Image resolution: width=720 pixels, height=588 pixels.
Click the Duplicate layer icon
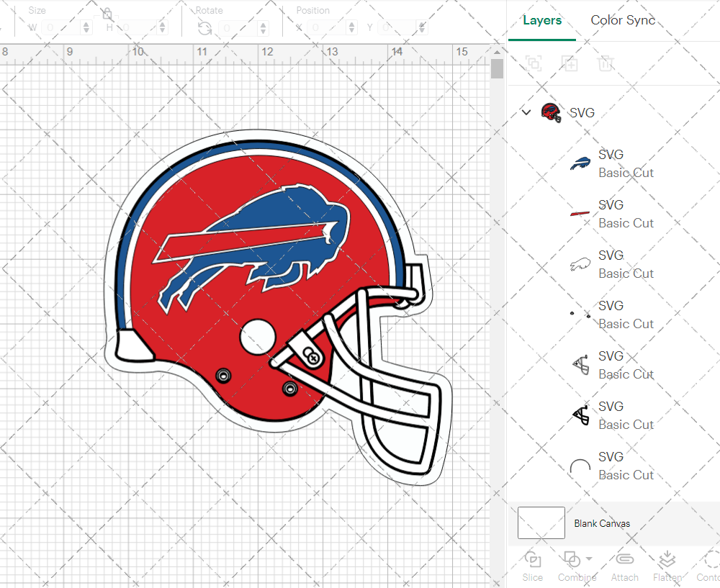[x=570, y=63]
